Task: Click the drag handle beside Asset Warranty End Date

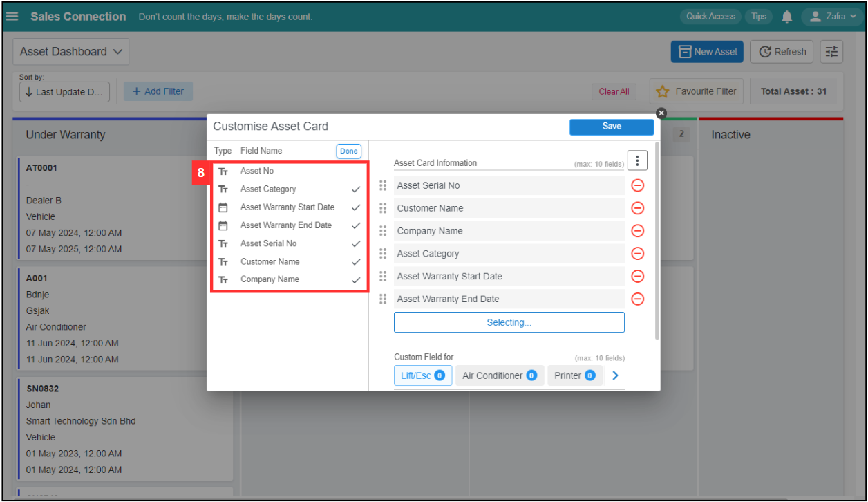Action: [x=383, y=299]
